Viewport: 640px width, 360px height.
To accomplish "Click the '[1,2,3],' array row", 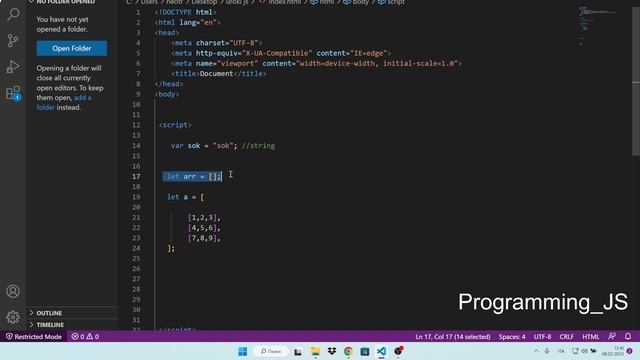I will (204, 218).
